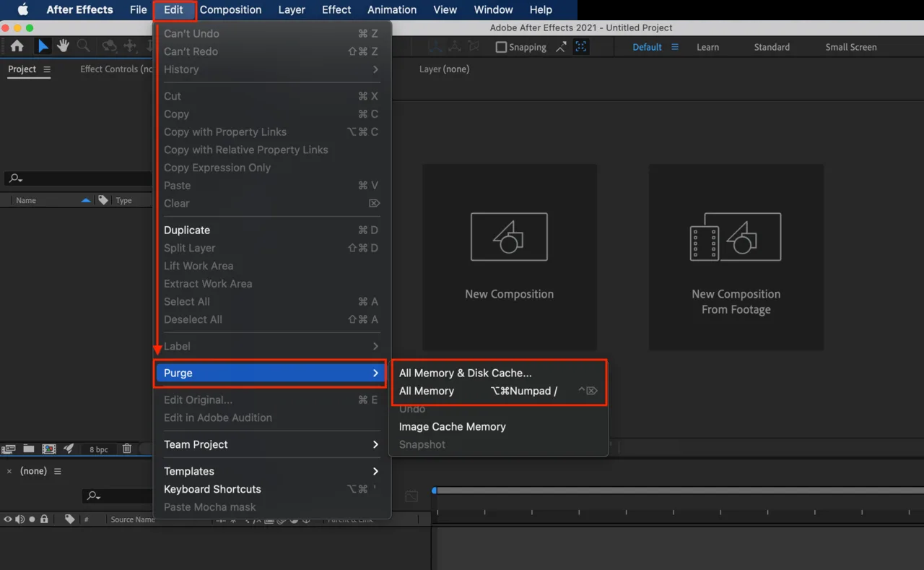924x570 pixels.
Task: Click the Interpret Footage icon in Project panel
Action: click(x=9, y=449)
